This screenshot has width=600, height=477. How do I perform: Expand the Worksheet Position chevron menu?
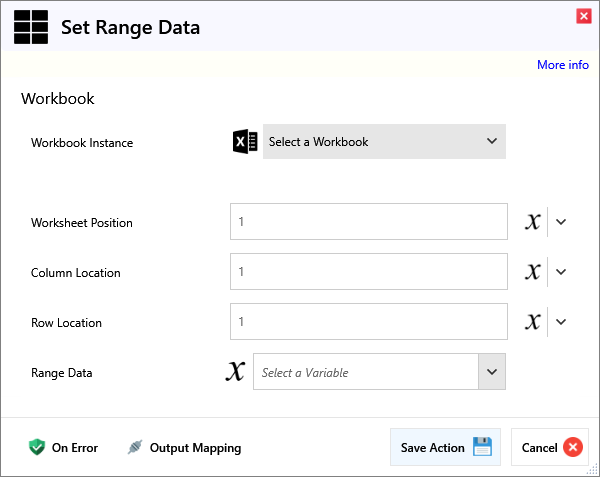561,222
